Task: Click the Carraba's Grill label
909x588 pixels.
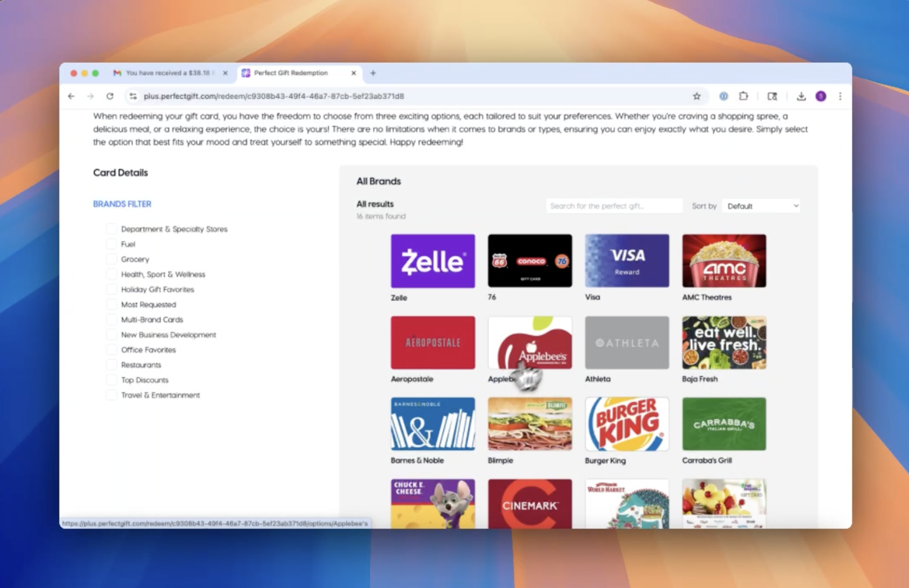Action: pos(707,460)
